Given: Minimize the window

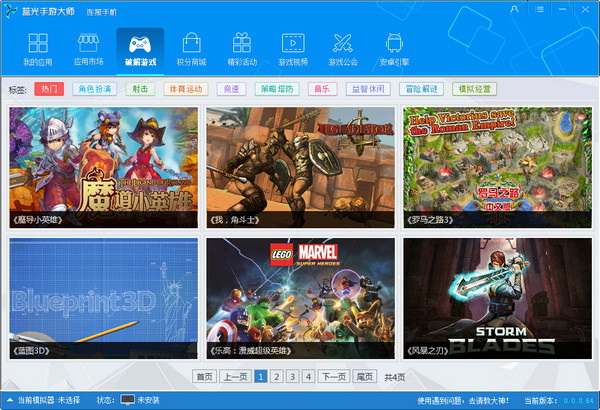Looking at the screenshot, I should pos(562,9).
